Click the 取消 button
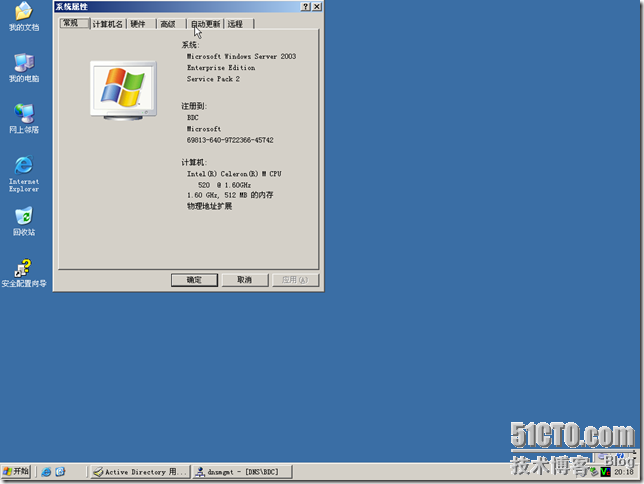The height and width of the screenshot is (484, 644). [x=245, y=280]
